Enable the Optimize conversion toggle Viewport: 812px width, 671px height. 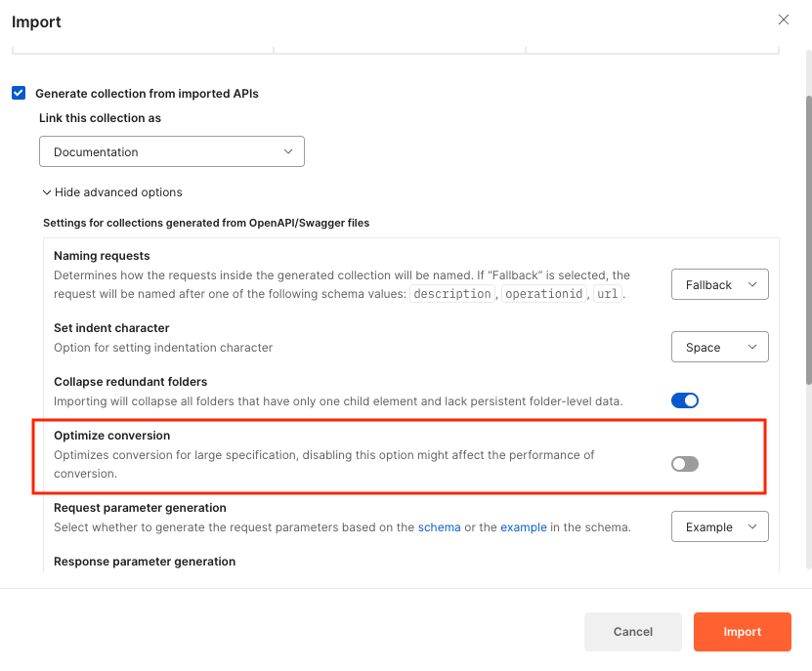click(x=685, y=464)
